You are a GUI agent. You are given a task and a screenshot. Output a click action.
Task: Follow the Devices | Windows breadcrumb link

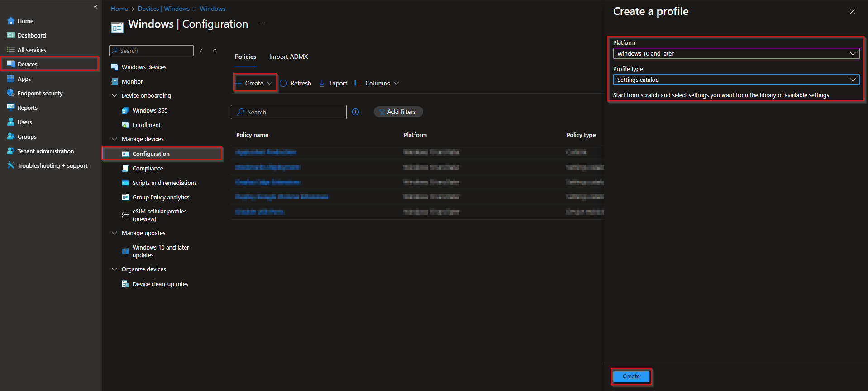[x=164, y=9]
